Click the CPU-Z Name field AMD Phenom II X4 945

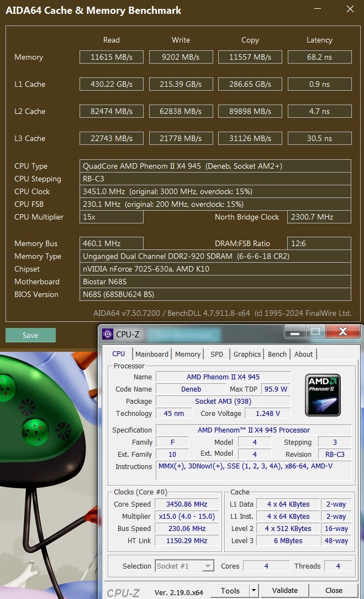tap(223, 377)
